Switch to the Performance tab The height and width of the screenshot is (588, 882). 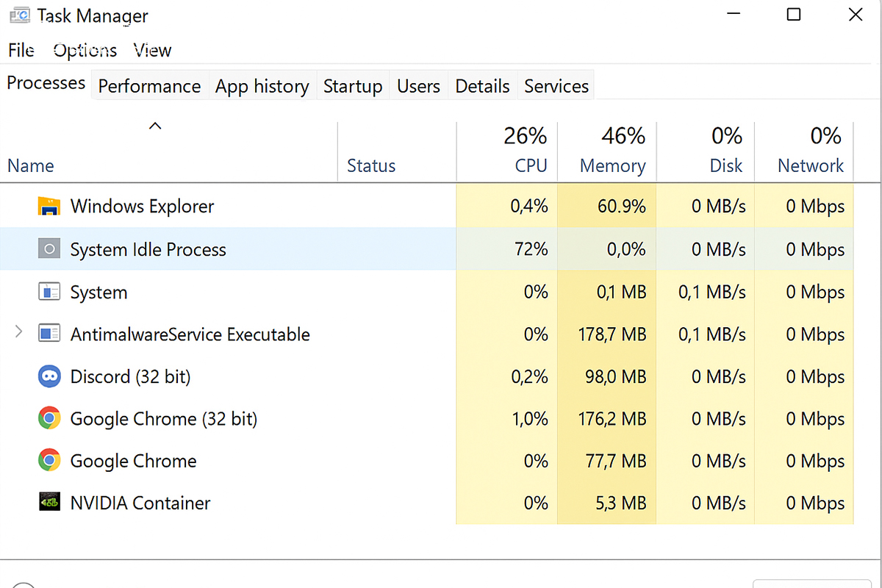149,86
